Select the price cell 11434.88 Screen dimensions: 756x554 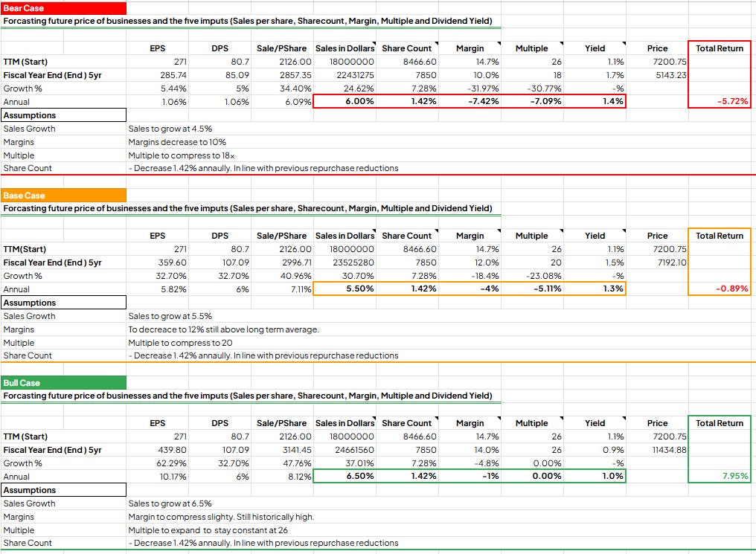tap(669, 450)
